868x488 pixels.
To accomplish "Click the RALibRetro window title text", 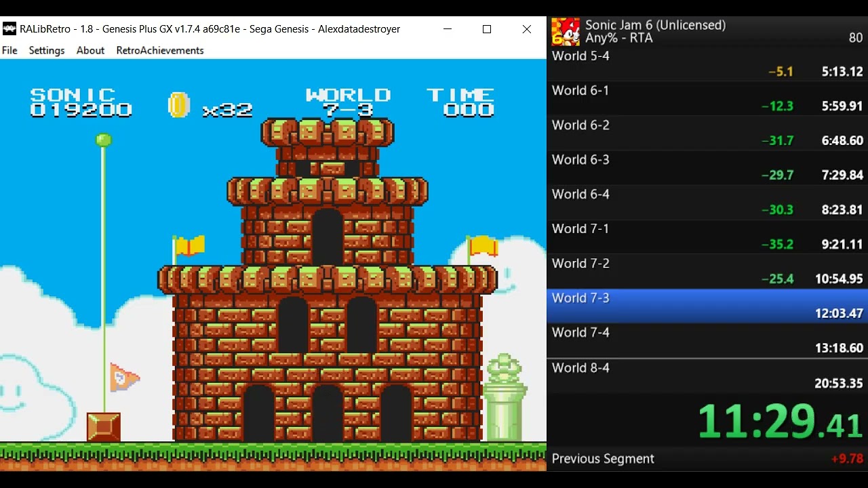I will pos(210,29).
